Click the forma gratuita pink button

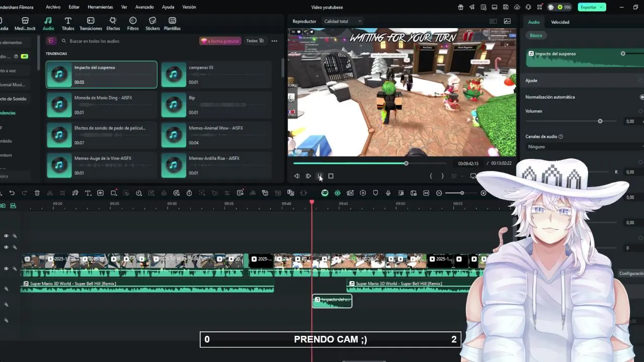coord(220,41)
